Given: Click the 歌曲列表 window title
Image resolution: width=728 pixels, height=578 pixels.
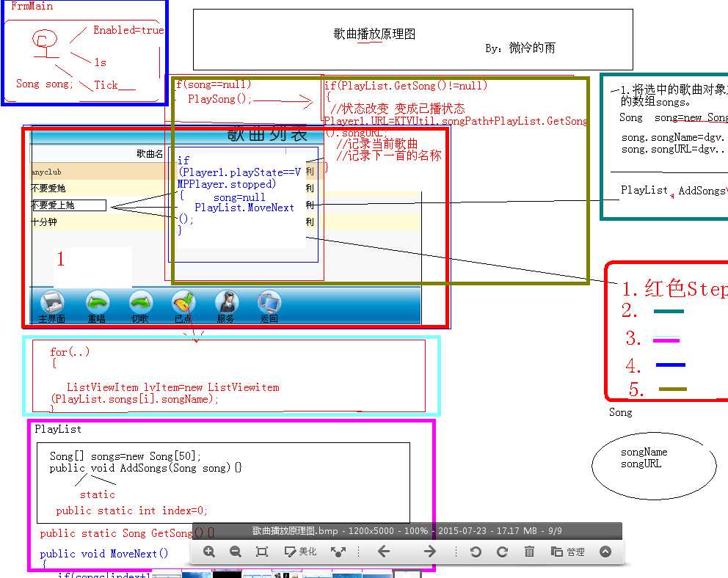Looking at the screenshot, I should 267,134.
